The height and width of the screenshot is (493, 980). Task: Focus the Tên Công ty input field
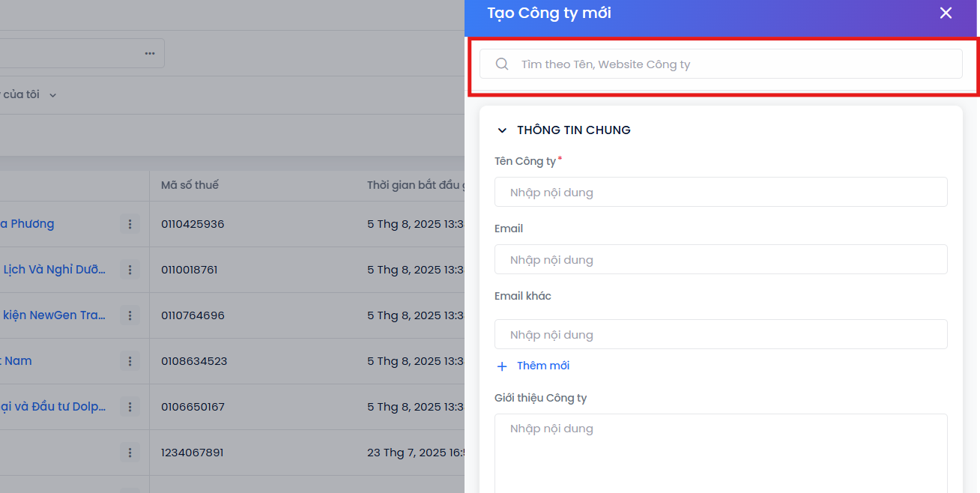point(720,193)
